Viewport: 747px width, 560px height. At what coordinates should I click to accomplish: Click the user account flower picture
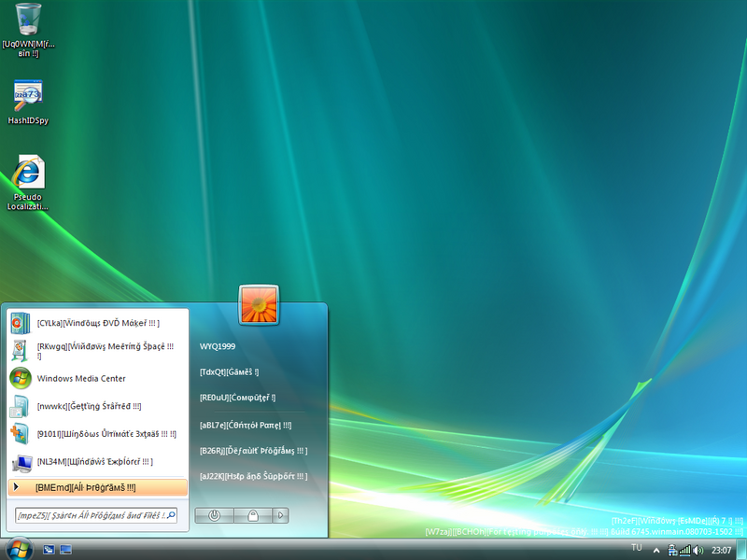pyautogui.click(x=259, y=305)
